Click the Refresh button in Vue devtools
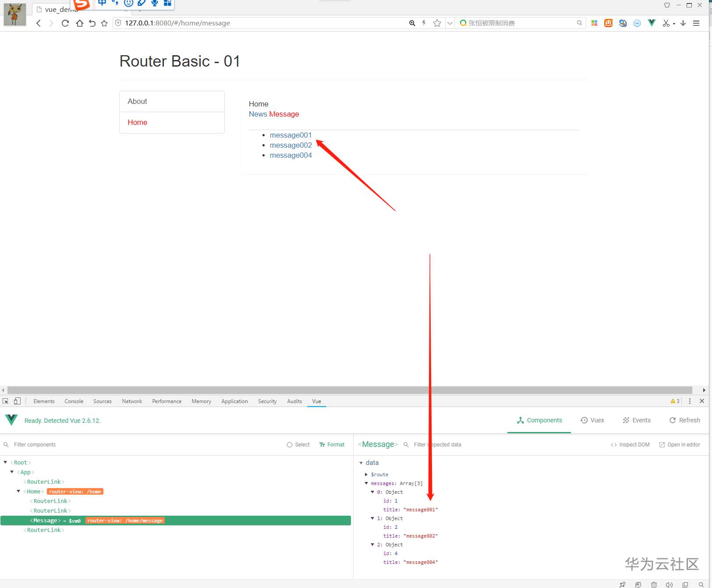The width and height of the screenshot is (712, 588). click(x=684, y=420)
